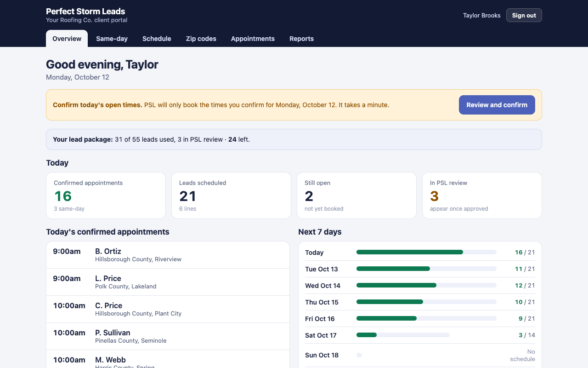Click Review and confirm button
The image size is (588, 368).
pos(497,105)
